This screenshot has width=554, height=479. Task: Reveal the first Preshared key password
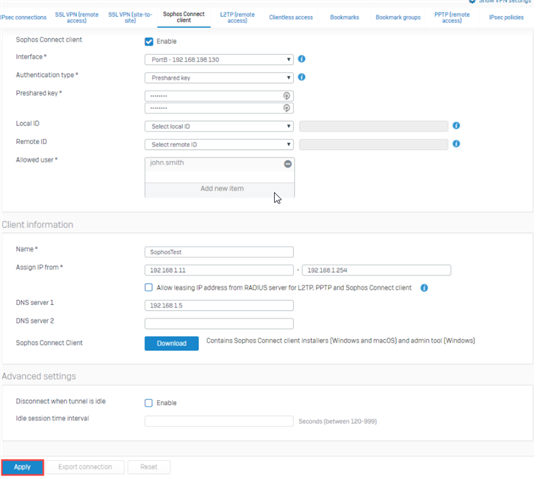click(287, 96)
